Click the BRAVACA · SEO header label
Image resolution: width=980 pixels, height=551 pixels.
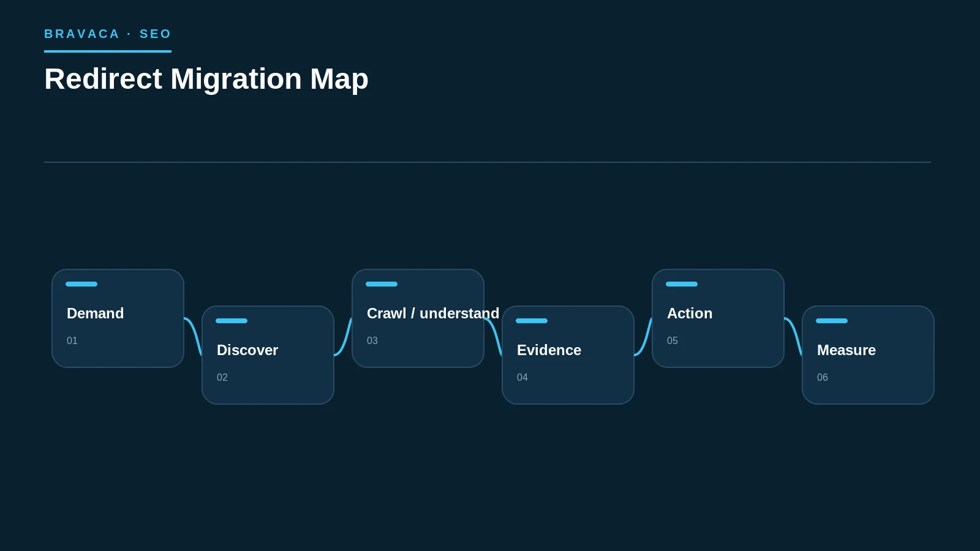[x=108, y=34]
